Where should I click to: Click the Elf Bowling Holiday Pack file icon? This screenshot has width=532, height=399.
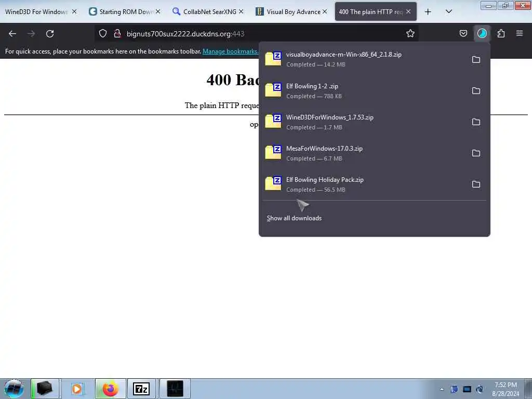[x=273, y=183]
